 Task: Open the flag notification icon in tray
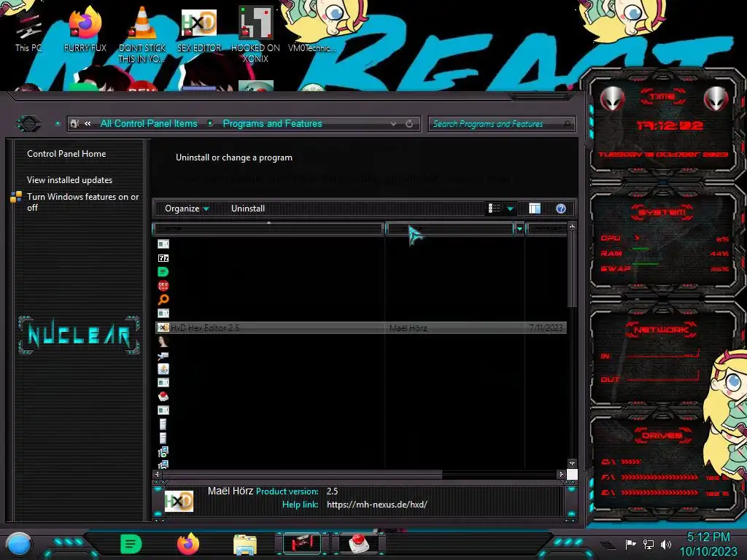(x=631, y=544)
